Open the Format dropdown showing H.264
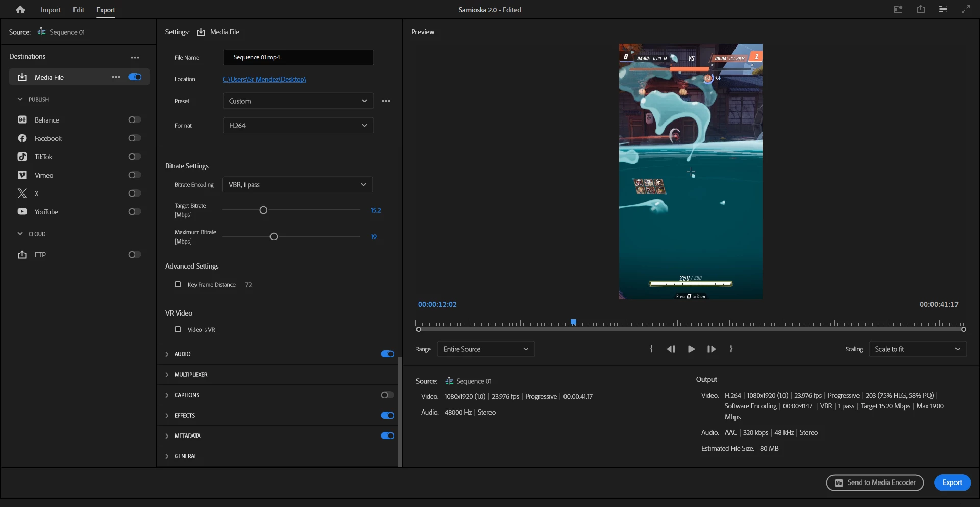The image size is (980, 507). coord(298,126)
